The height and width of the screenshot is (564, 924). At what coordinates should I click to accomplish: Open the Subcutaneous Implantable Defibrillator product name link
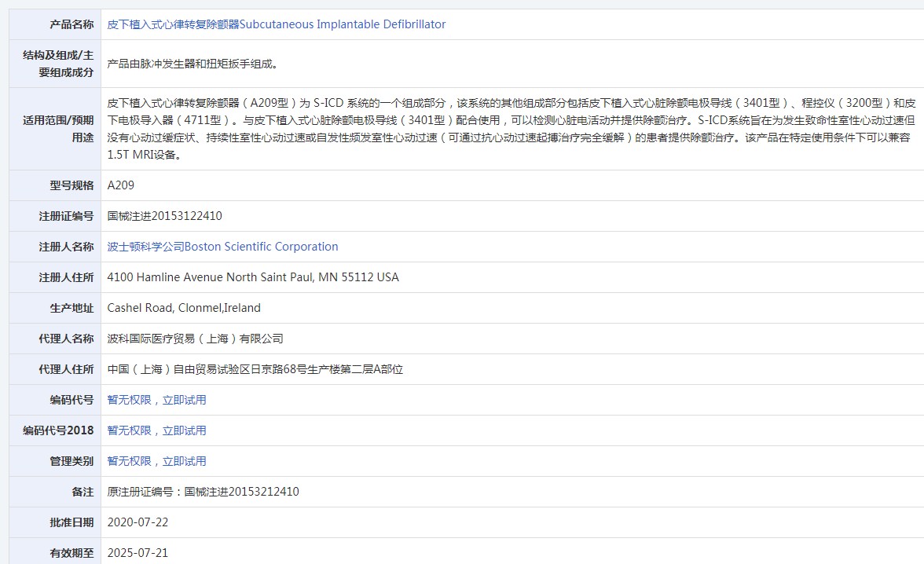click(276, 24)
